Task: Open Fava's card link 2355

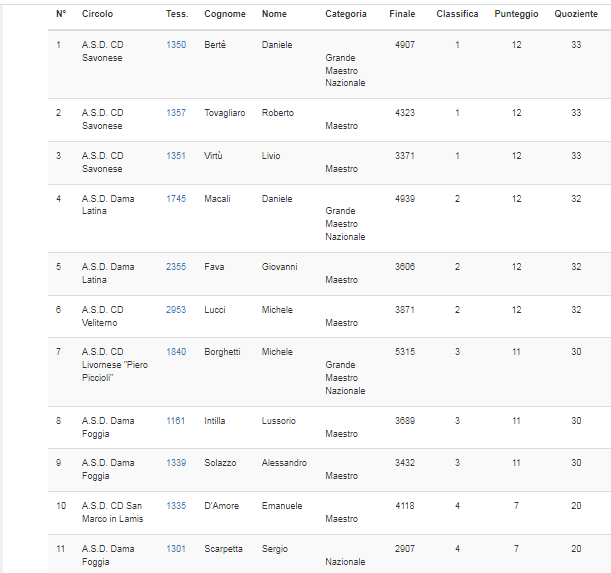Action: pyautogui.click(x=176, y=267)
